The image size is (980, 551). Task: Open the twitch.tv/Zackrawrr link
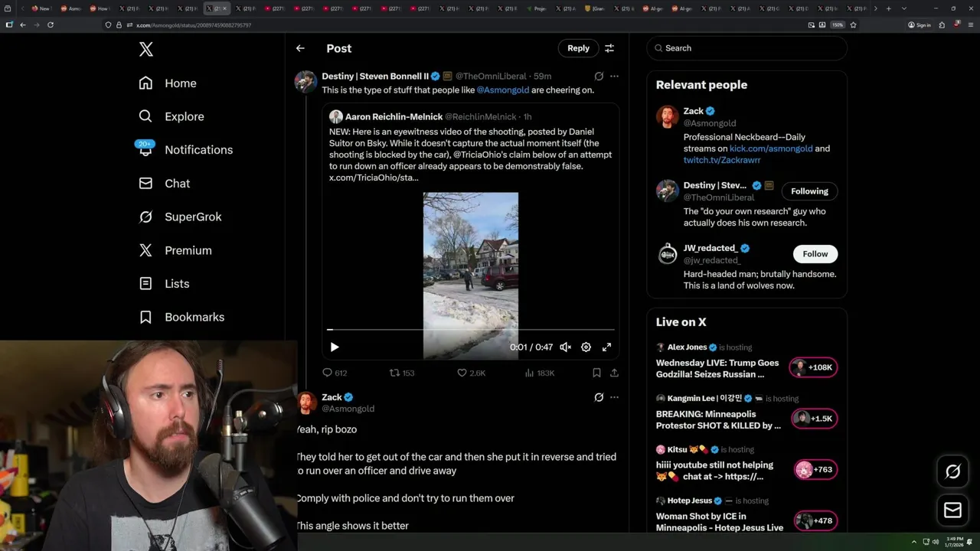pos(722,161)
